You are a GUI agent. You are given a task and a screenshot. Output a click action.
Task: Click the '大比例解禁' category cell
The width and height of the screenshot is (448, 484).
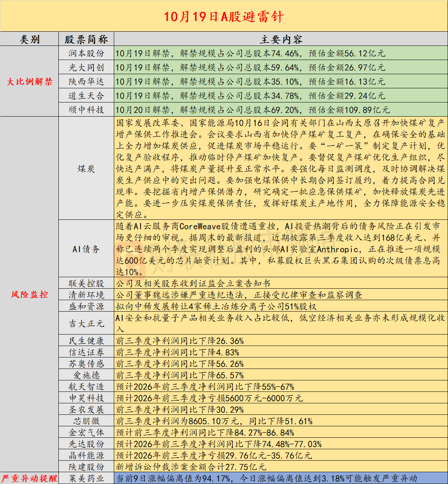[29, 81]
